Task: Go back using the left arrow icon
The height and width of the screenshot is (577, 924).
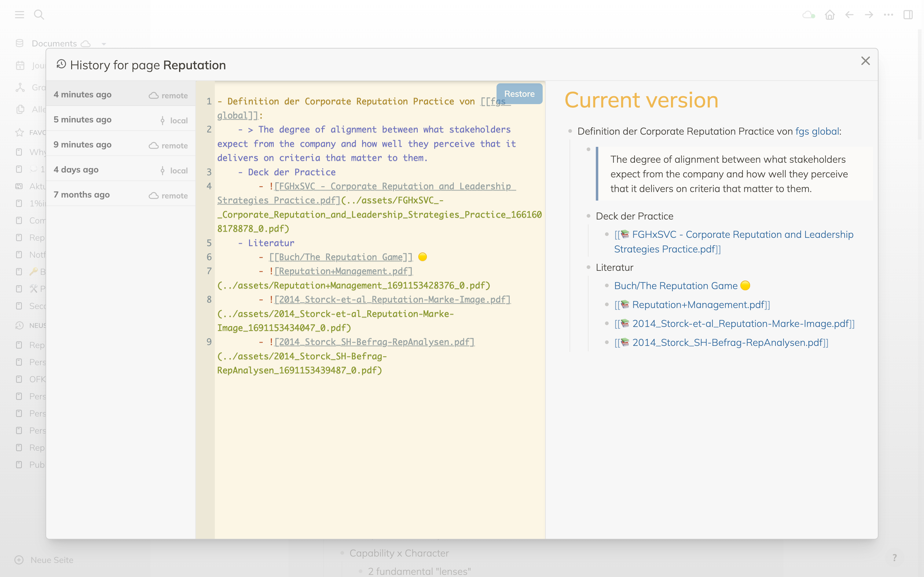Action: click(849, 15)
